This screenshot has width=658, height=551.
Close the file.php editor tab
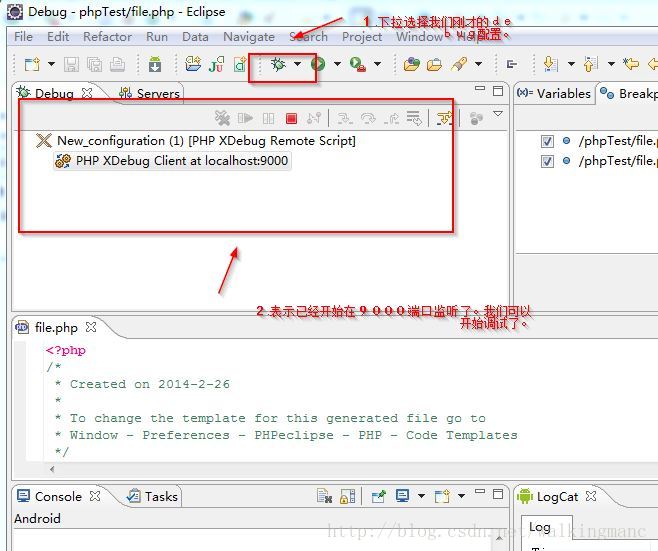click(x=91, y=327)
